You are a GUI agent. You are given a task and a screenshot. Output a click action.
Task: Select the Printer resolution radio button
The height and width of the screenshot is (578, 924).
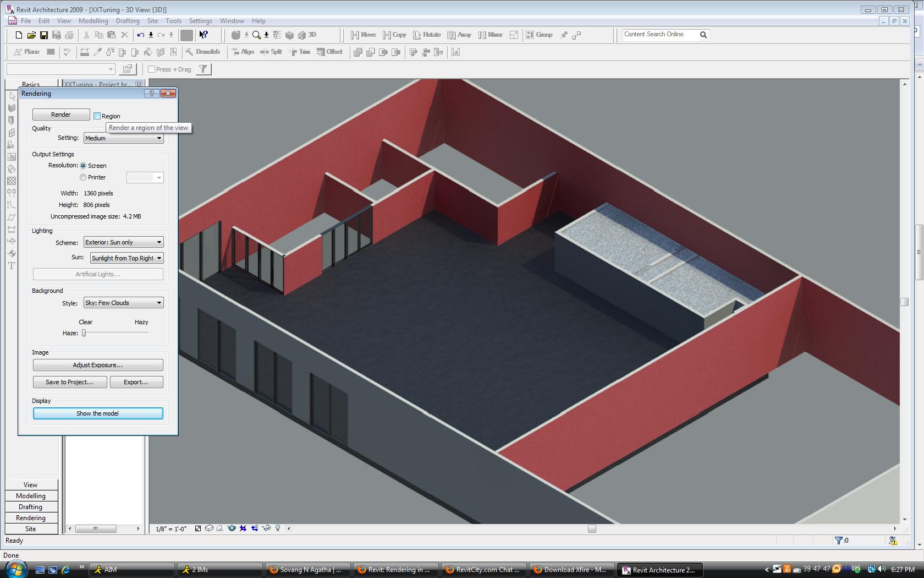[x=83, y=177]
